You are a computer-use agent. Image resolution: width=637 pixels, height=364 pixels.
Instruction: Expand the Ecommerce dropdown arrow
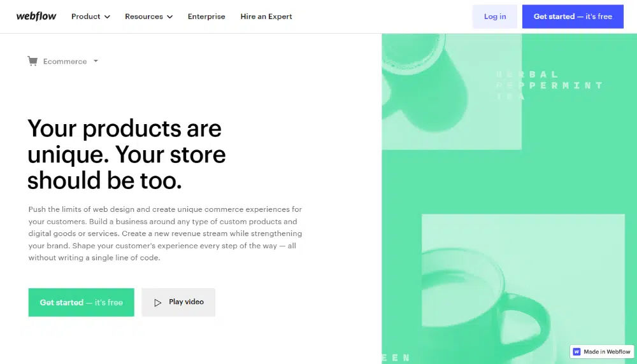click(x=96, y=61)
